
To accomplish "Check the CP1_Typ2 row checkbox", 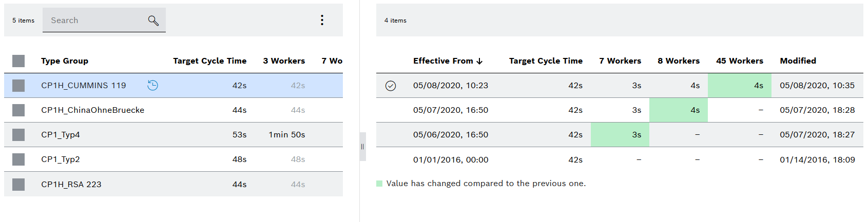I will [x=18, y=159].
